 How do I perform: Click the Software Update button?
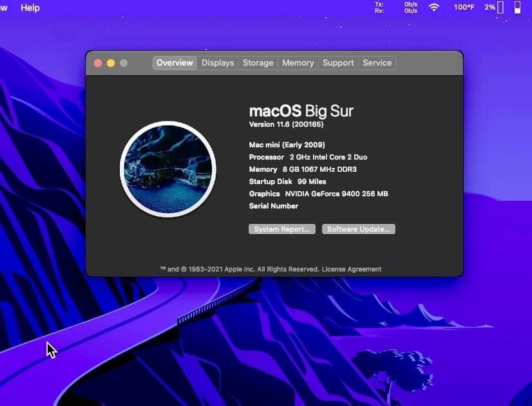click(359, 229)
